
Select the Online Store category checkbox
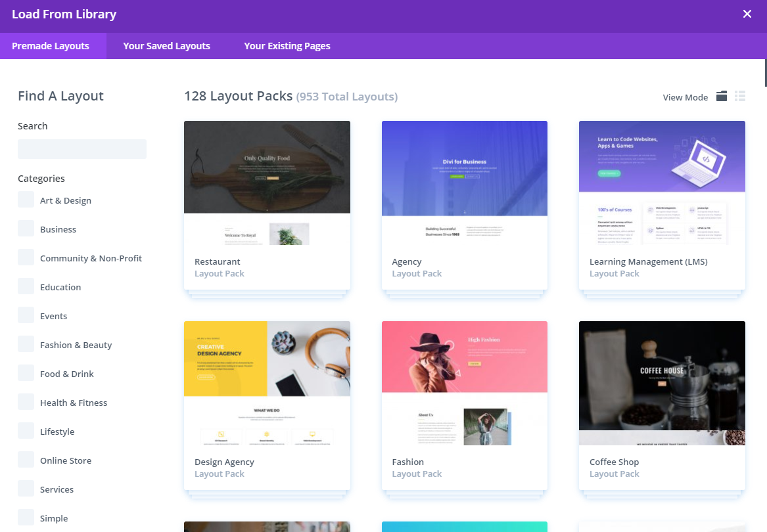(26, 460)
